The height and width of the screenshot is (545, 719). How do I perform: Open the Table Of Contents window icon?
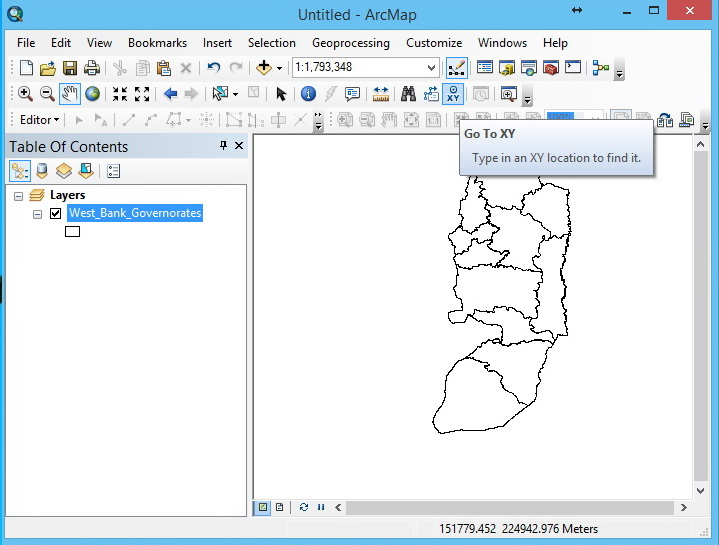pos(485,68)
